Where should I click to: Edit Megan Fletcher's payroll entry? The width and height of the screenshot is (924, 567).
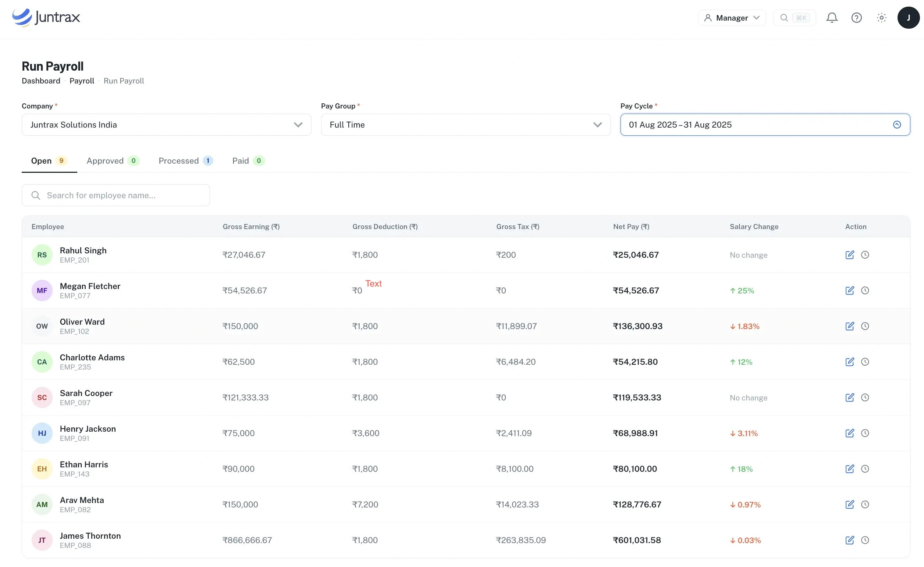click(x=849, y=290)
